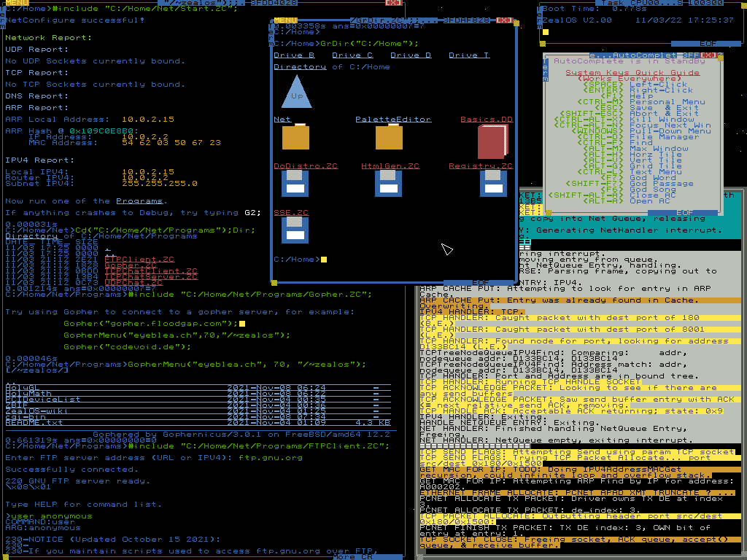Open the PaletteEditor folder icon

coord(389,136)
